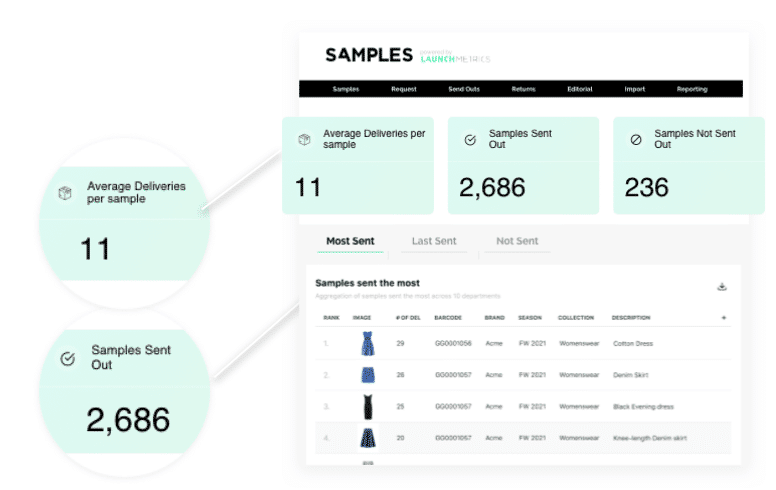Go to Send Outs in the navigation bar
The height and width of the screenshot is (490, 776).
pyautogui.click(x=464, y=89)
